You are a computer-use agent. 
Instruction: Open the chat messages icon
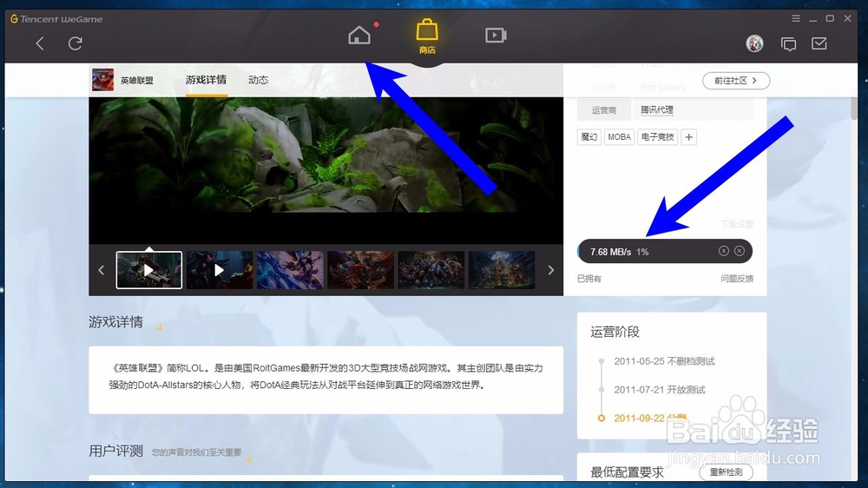click(788, 43)
